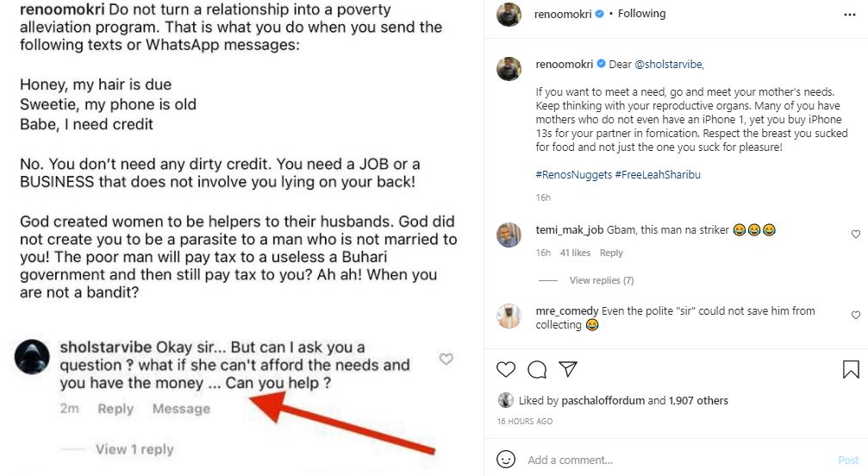Reply to temi_mak_job's comment
This screenshot has width=868, height=476.
tap(611, 253)
